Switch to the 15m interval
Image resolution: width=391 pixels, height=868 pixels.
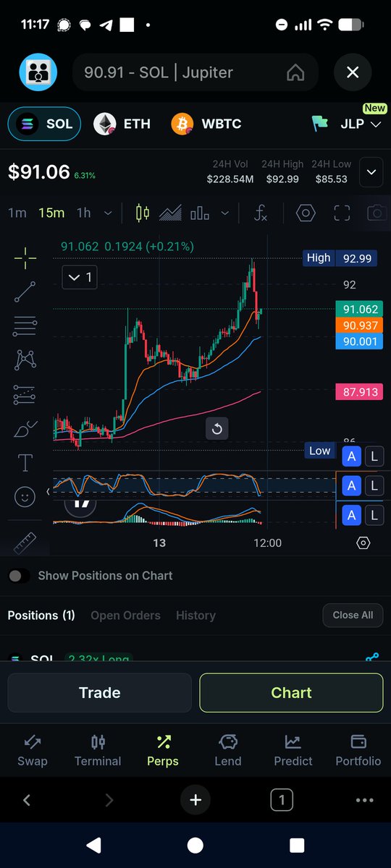point(51,213)
